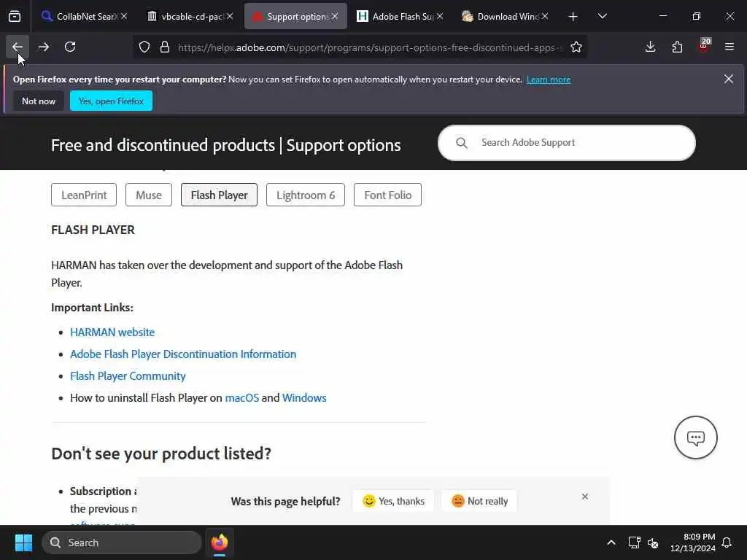Viewport: 747px width, 560px height.
Task: Answer Yes, thanks to feedback
Action: (x=393, y=501)
